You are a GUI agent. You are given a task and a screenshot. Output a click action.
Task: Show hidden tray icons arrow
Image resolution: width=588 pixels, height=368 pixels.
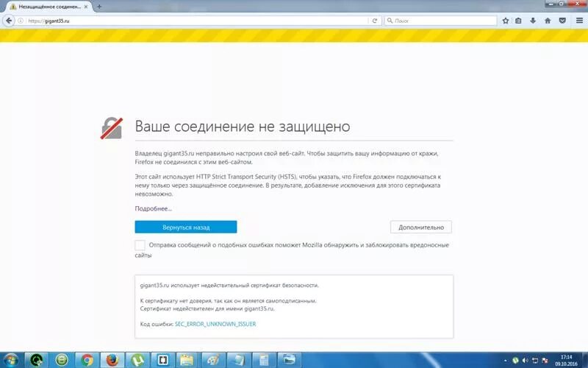pyautogui.click(x=505, y=361)
